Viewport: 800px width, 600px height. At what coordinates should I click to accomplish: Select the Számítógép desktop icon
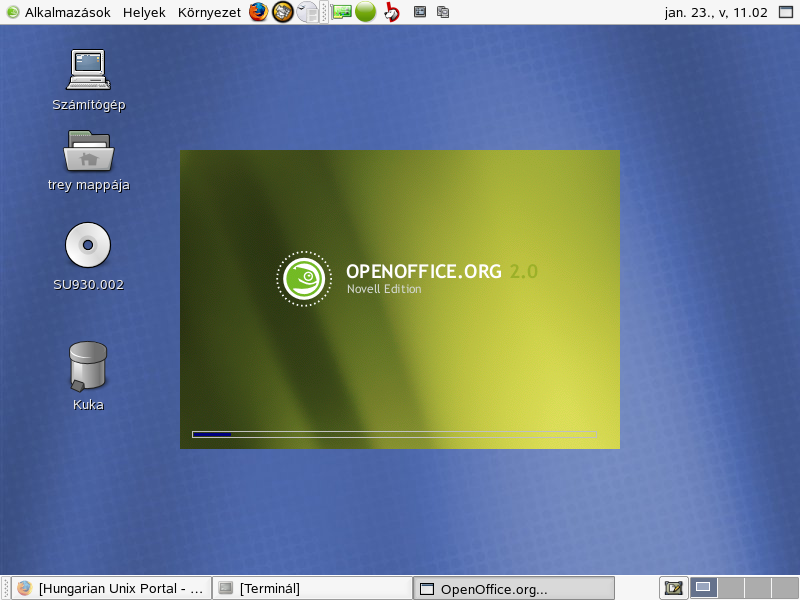coord(88,70)
